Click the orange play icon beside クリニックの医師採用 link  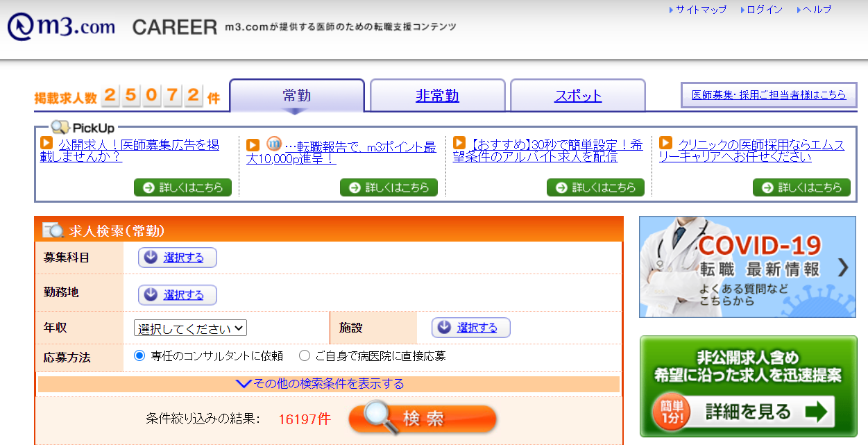click(x=665, y=142)
